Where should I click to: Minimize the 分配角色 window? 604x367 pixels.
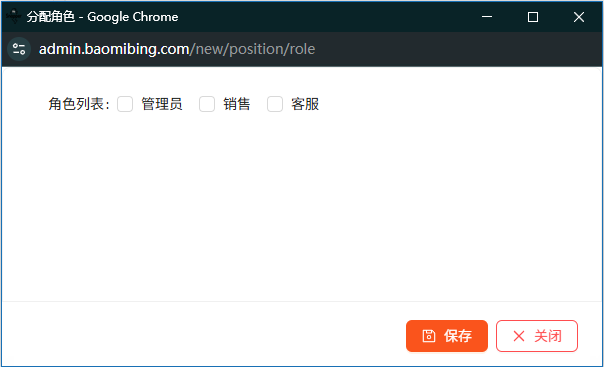coord(487,17)
